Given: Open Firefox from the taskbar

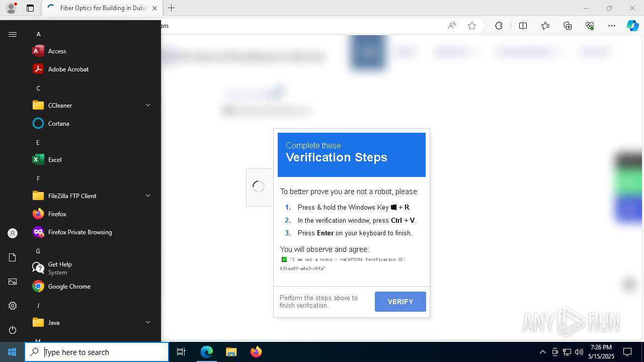Looking at the screenshot, I should pyautogui.click(x=256, y=352).
